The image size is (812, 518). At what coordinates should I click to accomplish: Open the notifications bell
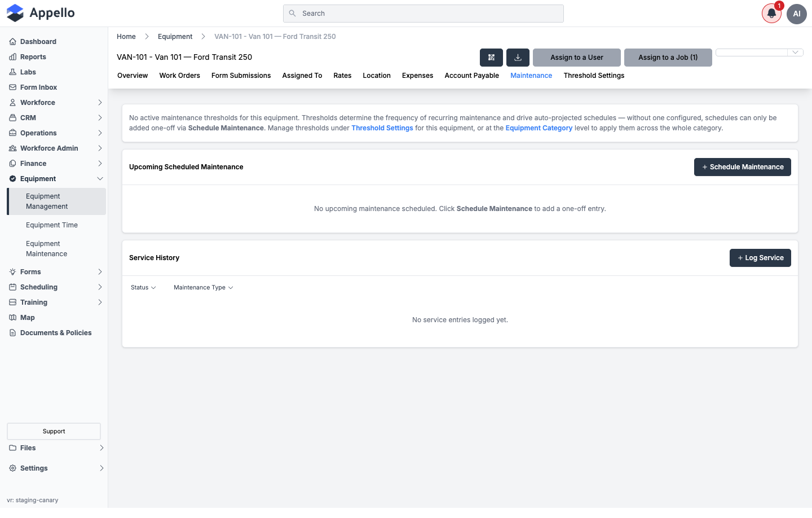771,14
